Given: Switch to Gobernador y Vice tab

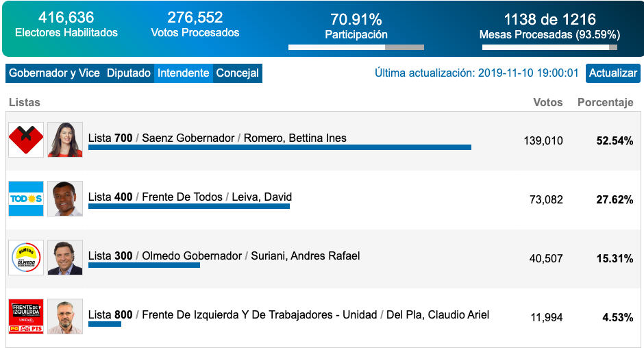Looking at the screenshot, I should click(54, 73).
